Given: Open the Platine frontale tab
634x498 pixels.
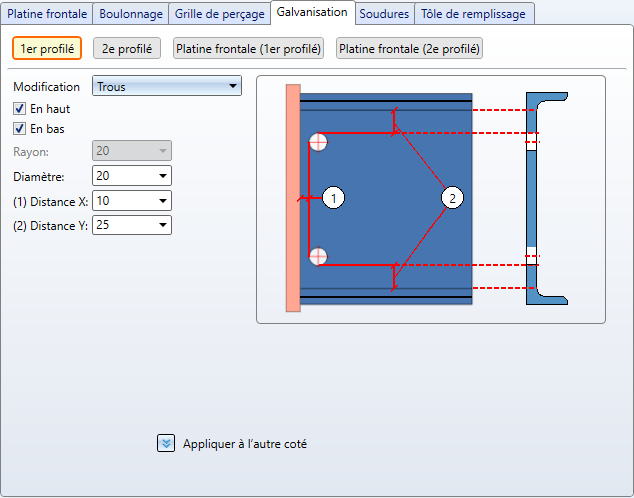Looking at the screenshot, I should tap(47, 14).
